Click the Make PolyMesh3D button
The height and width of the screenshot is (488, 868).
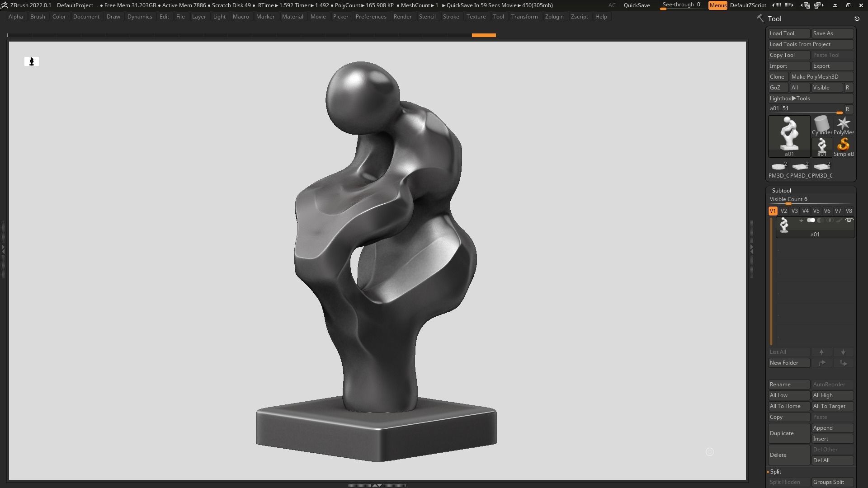(x=821, y=77)
